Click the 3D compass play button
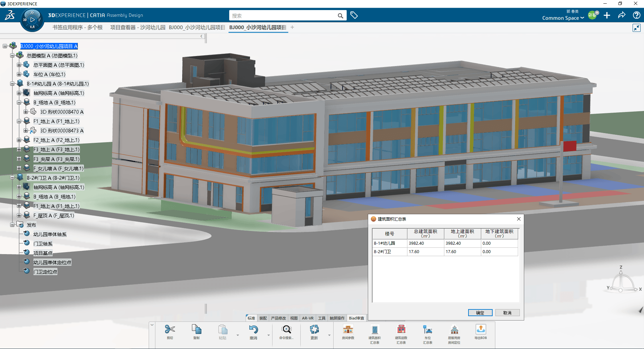 coord(32,20)
